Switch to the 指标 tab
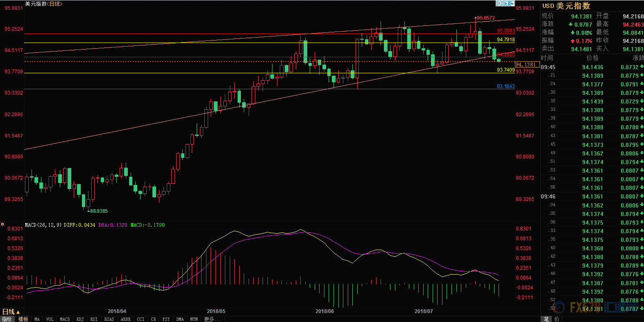The image size is (644, 322). 7,319
